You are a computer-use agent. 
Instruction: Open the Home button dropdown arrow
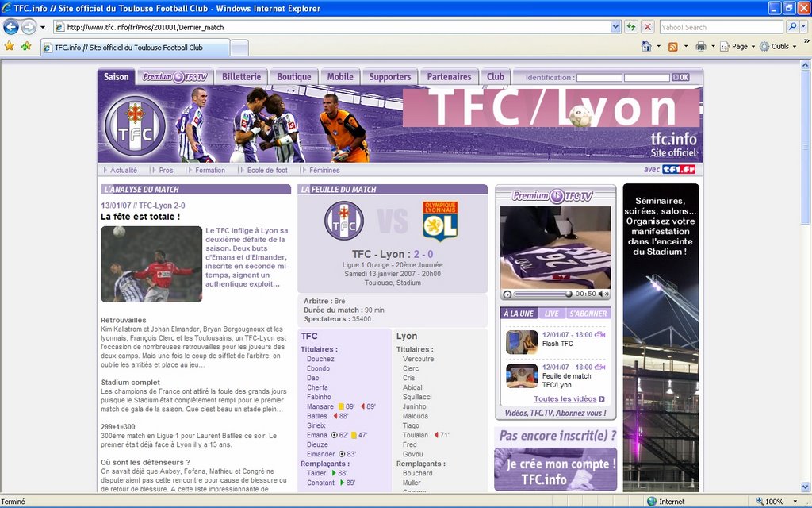[658, 46]
